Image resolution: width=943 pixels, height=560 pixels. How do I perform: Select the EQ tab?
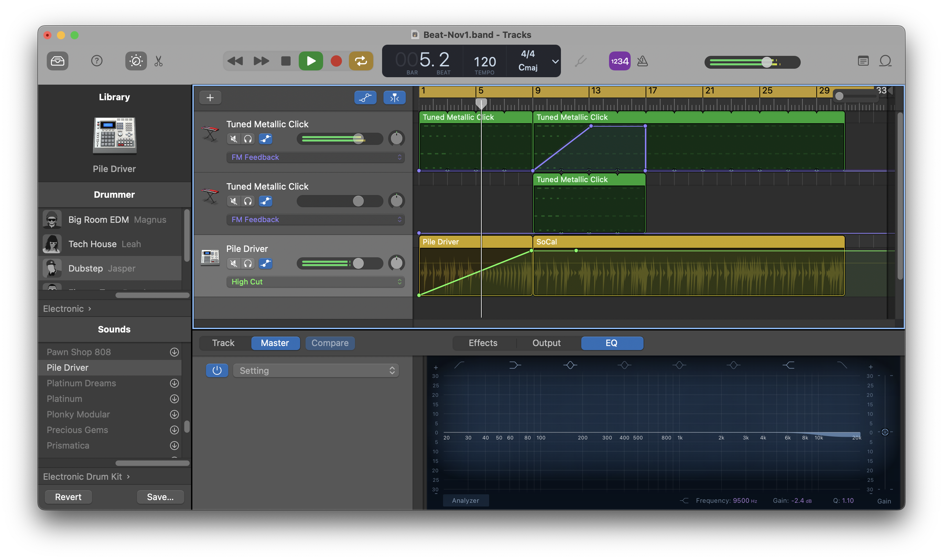pyautogui.click(x=611, y=343)
